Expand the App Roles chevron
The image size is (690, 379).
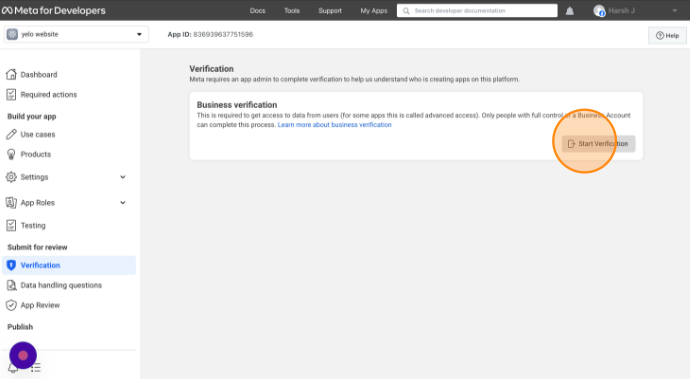(123, 202)
